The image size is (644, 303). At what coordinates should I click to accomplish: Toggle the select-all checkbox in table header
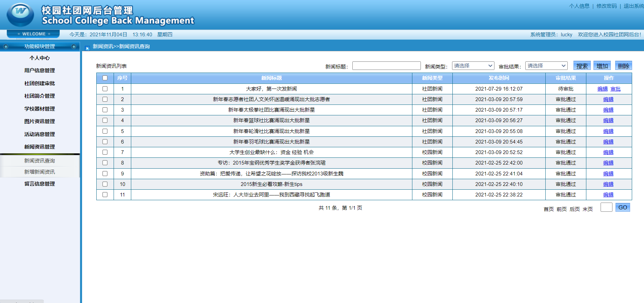coord(105,78)
